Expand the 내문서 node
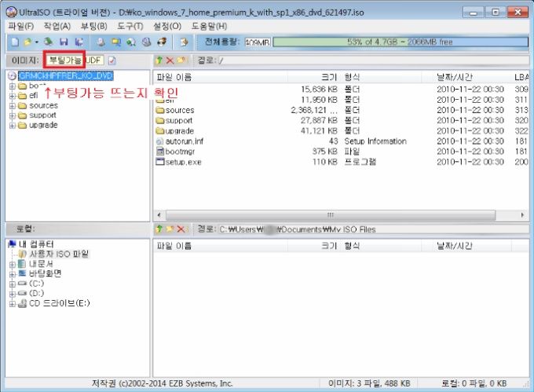The width and height of the screenshot is (534, 392). click(13, 264)
